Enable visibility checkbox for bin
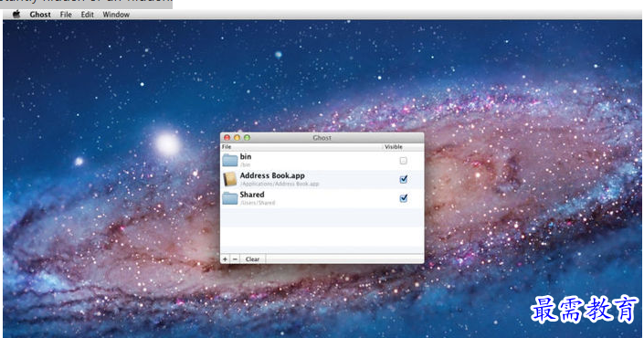 (x=404, y=161)
